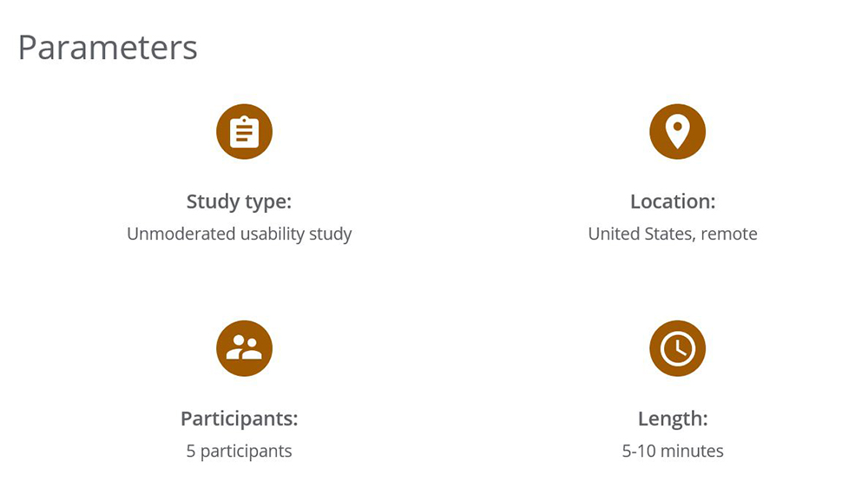Click the clock Length icon
The image size is (868, 495).
point(678,348)
